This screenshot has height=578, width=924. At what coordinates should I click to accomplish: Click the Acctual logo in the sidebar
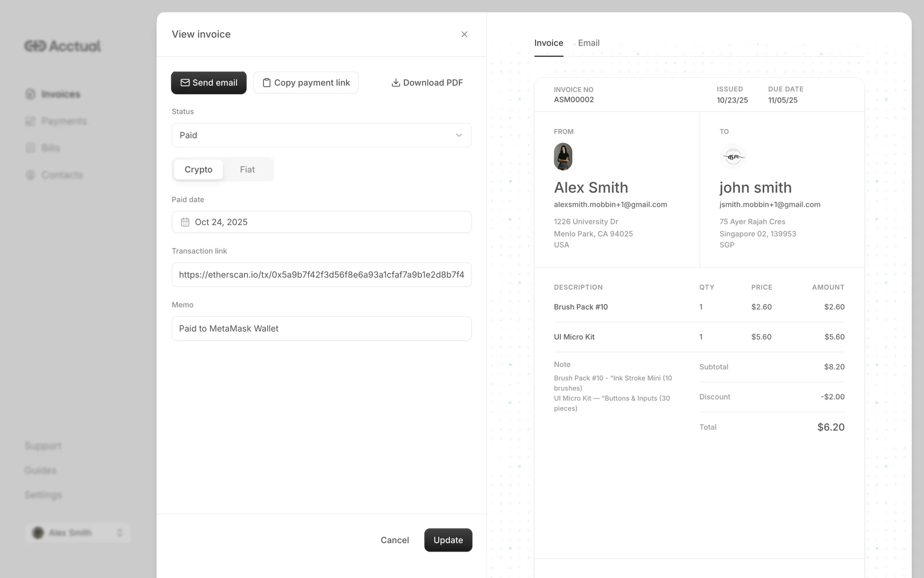tap(63, 46)
